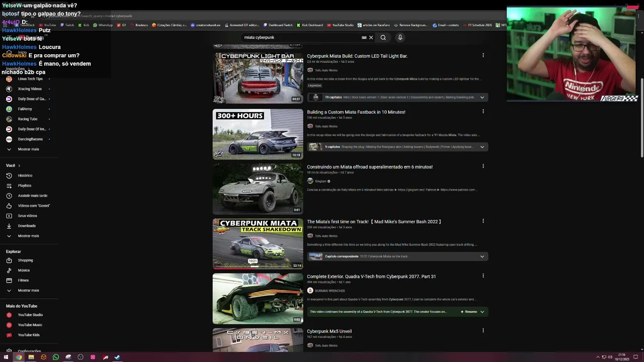Open options for 'Cyberpunk Miata Build' video

(x=483, y=55)
